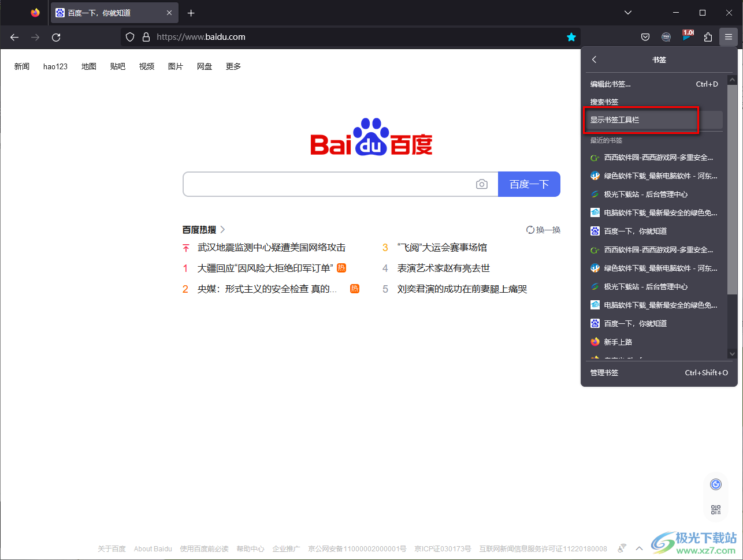The image size is (743, 560).
Task: Go back from the 书签 panel
Action: (x=594, y=59)
